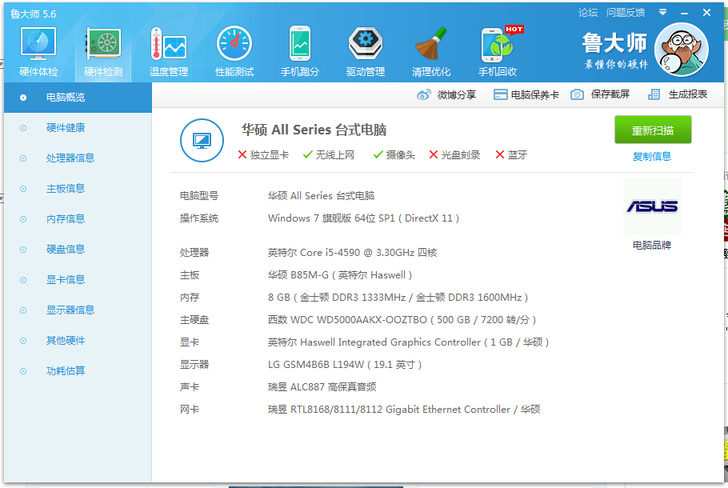Minimize the 鲁大师 window
728x488 pixels.
click(684, 13)
